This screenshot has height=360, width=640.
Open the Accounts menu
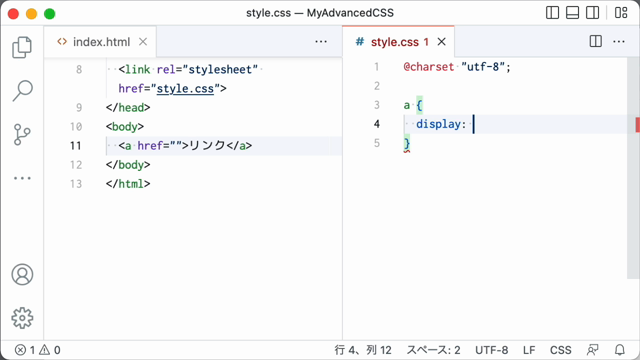22,274
